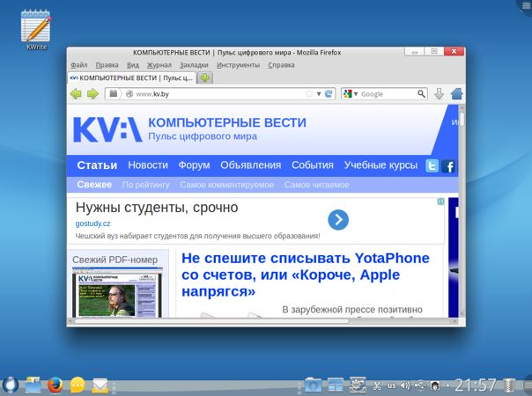Open the URL history dropdown arrow
Viewport: 532px width, 396px height.
pyautogui.click(x=319, y=94)
